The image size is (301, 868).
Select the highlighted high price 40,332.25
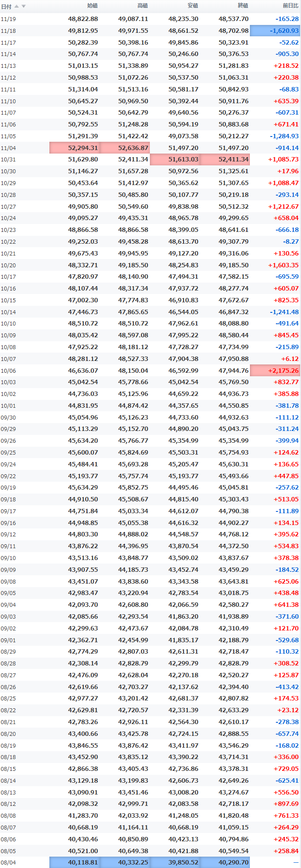125,862
